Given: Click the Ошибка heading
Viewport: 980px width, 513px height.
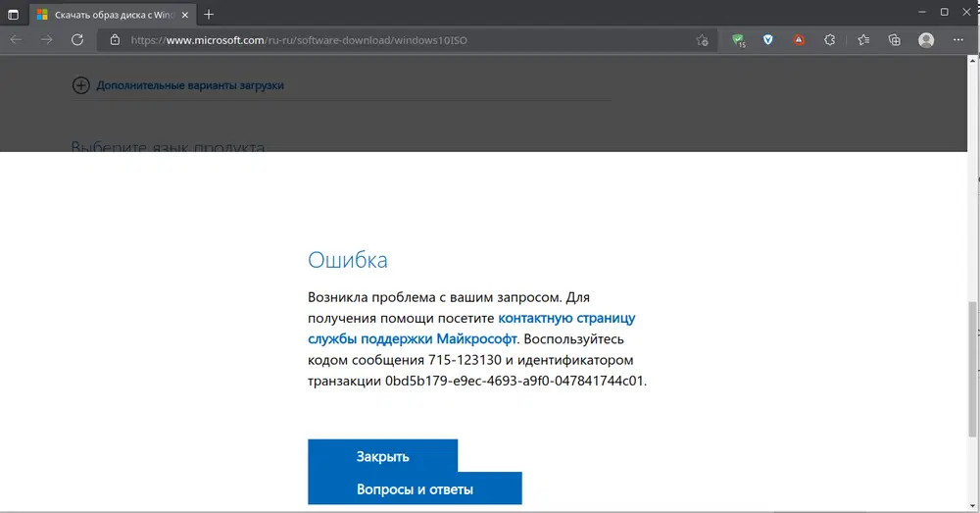Looking at the screenshot, I should (348, 260).
